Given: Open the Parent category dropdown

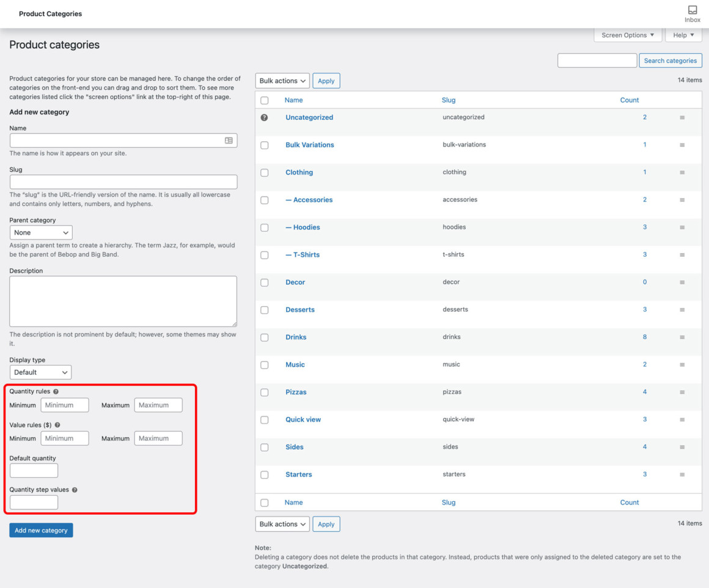Looking at the screenshot, I should point(41,232).
